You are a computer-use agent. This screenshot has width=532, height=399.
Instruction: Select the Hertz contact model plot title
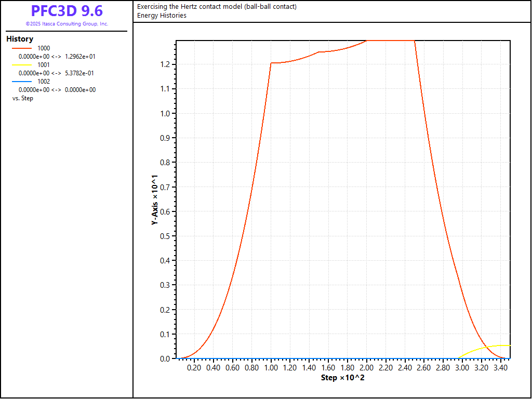(x=217, y=7)
